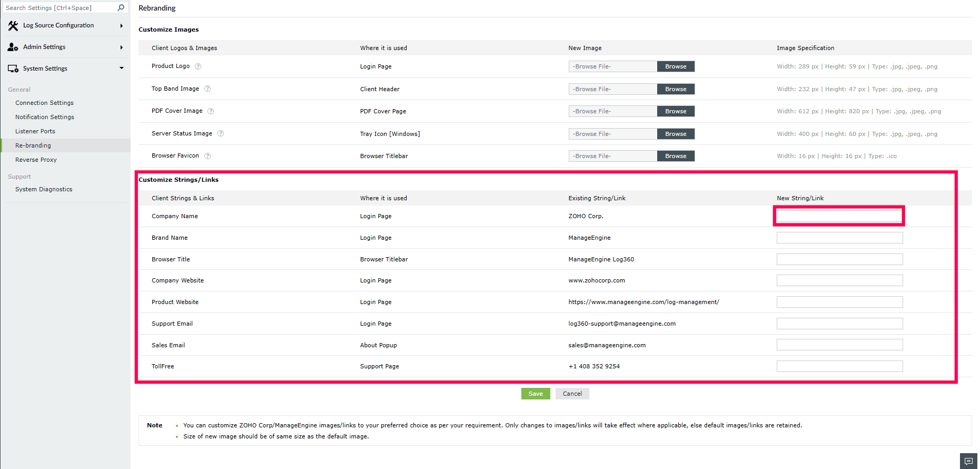Click the 'Client Header' usage text

point(380,89)
